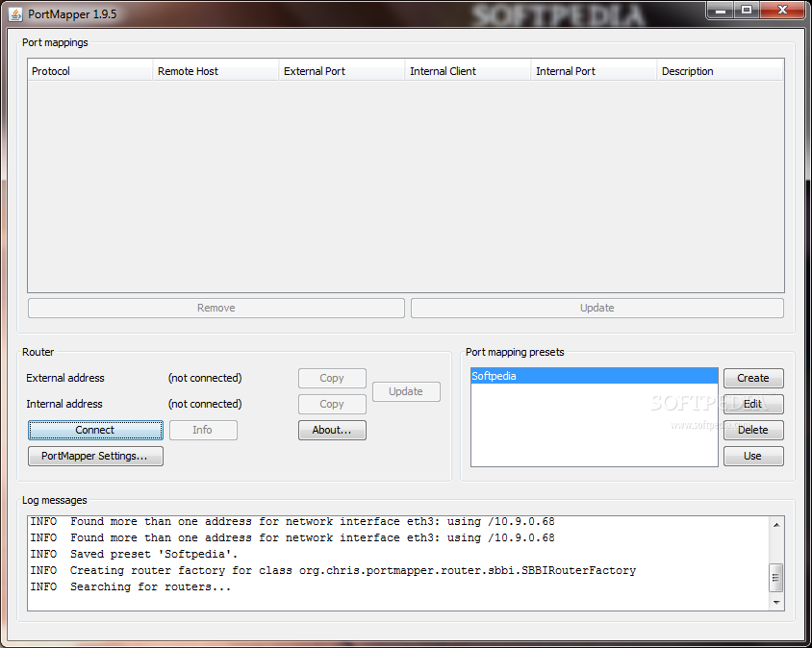812x648 pixels.
Task: Copy the external address
Action: click(x=332, y=379)
